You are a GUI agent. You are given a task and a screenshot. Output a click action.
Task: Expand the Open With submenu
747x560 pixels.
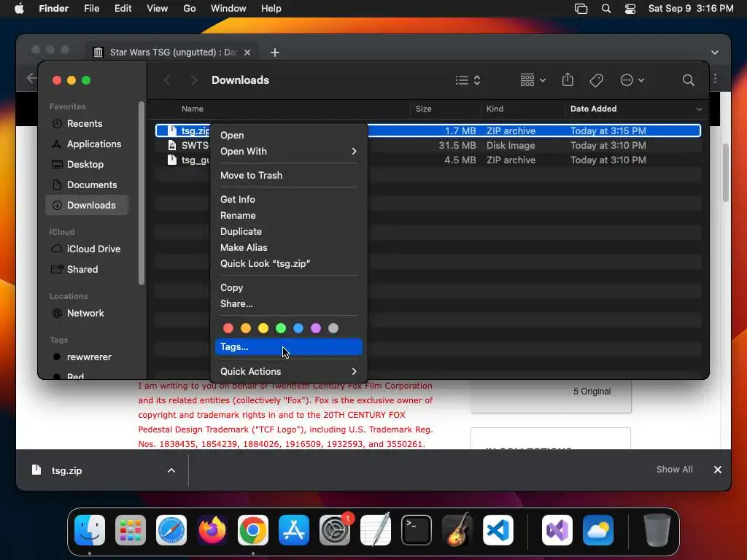click(x=288, y=152)
